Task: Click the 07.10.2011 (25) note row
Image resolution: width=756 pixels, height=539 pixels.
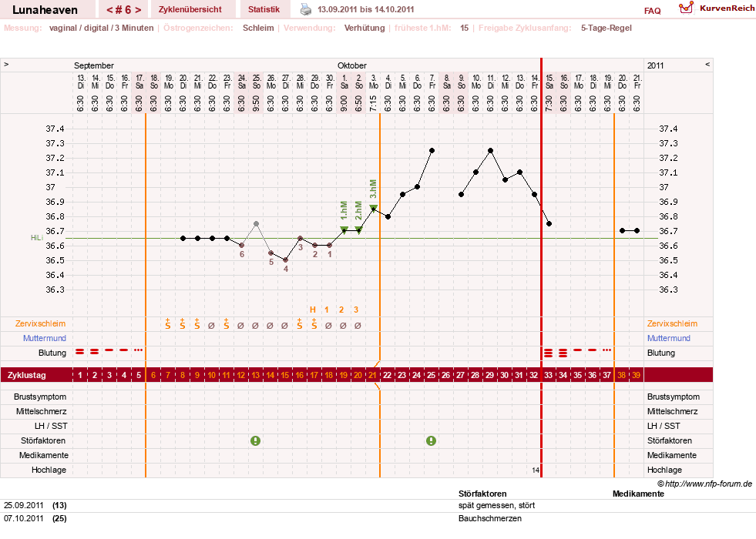Action: 378,518
